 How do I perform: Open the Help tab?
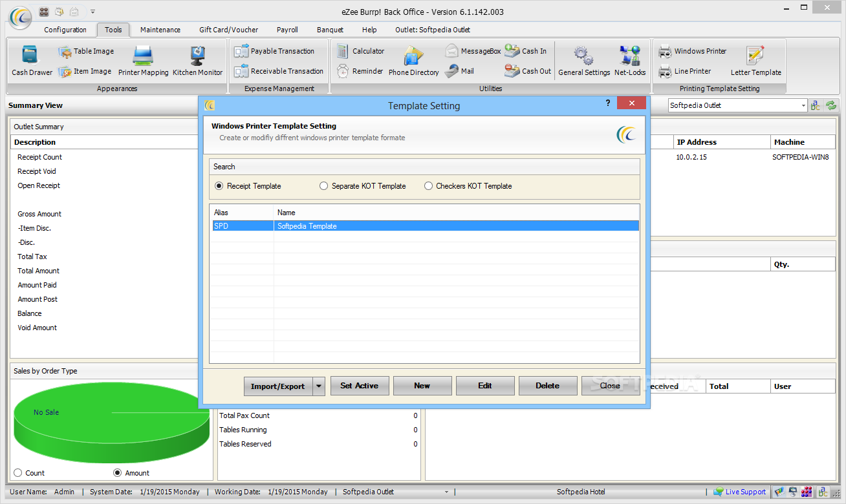(369, 30)
